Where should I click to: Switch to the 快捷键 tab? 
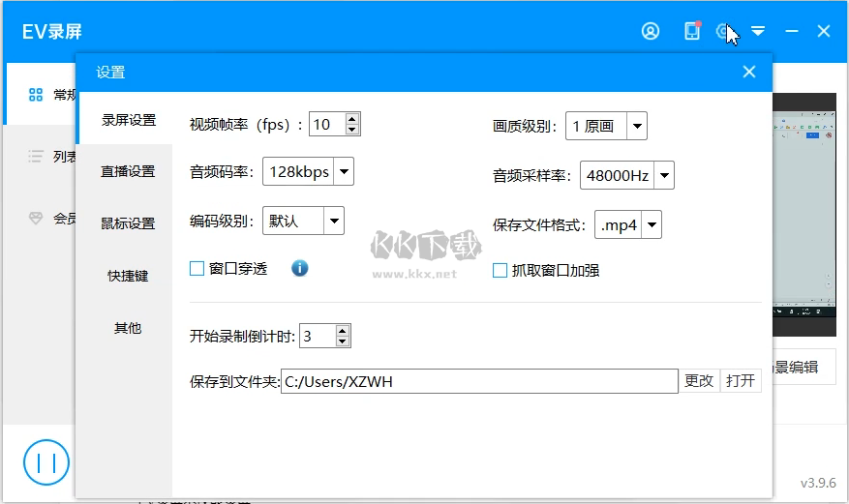(x=129, y=276)
